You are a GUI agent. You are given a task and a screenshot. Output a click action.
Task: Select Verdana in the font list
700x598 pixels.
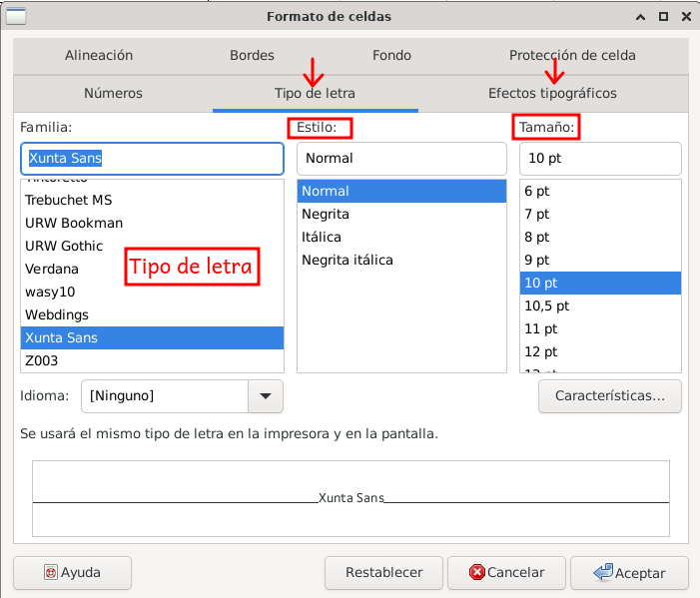[x=152, y=269]
